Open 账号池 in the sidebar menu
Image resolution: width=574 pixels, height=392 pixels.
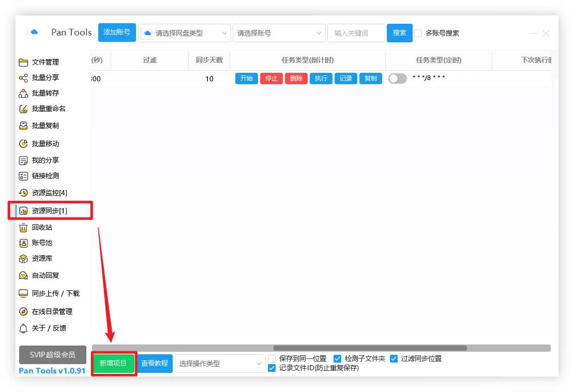tap(42, 243)
